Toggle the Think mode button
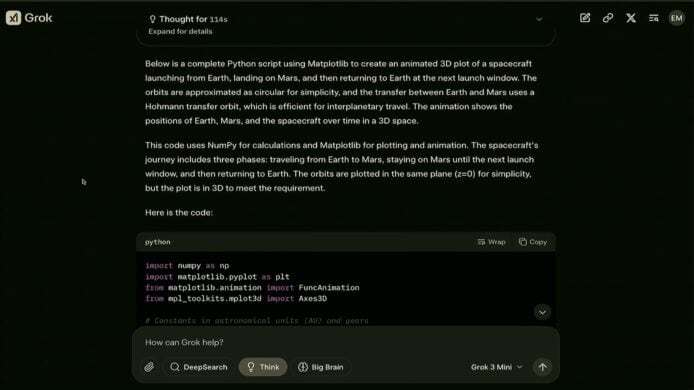 [x=263, y=367]
